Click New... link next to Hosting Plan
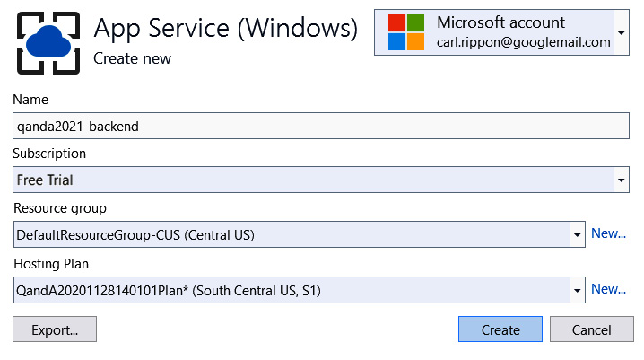The width and height of the screenshot is (644, 360). 608,289
